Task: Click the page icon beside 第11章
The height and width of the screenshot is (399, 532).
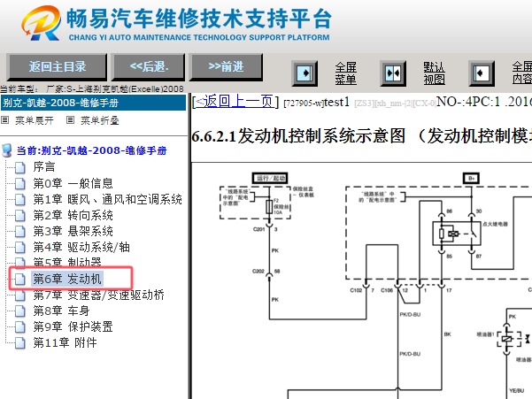Action: point(20,342)
